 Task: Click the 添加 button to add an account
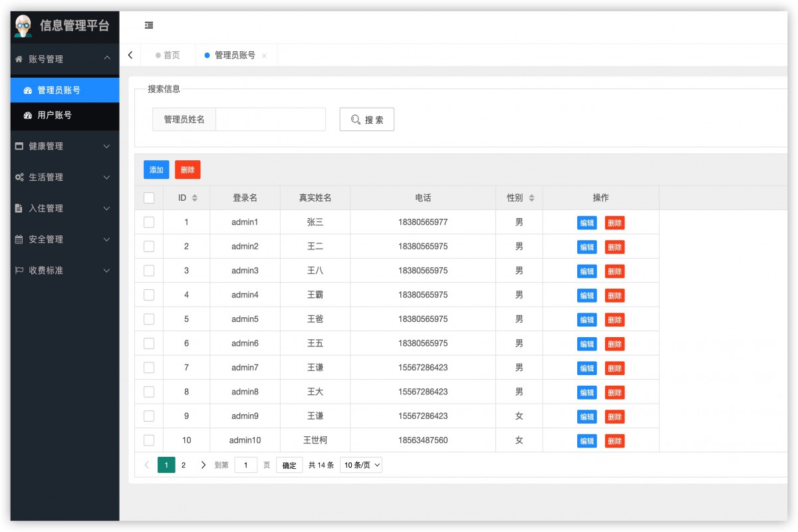(x=156, y=170)
